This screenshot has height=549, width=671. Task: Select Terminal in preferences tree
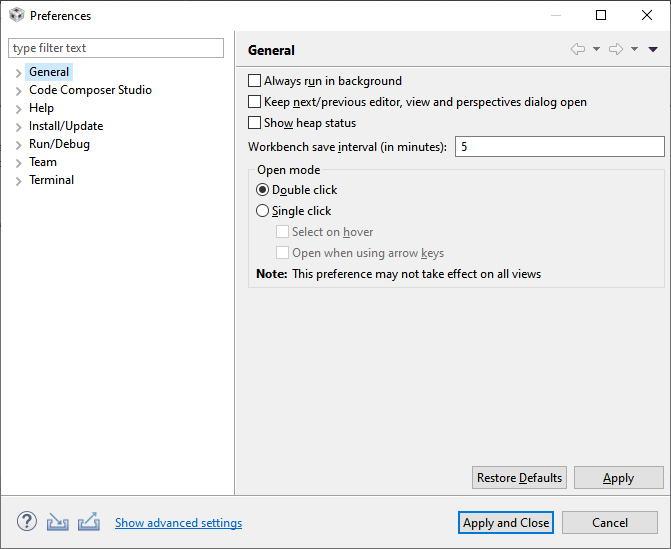pyautogui.click(x=51, y=180)
